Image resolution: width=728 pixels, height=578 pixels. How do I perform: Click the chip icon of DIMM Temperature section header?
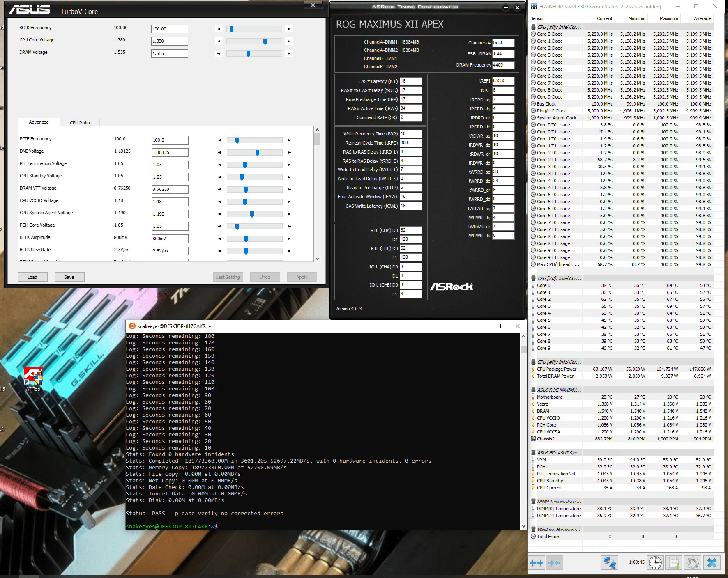(x=533, y=502)
